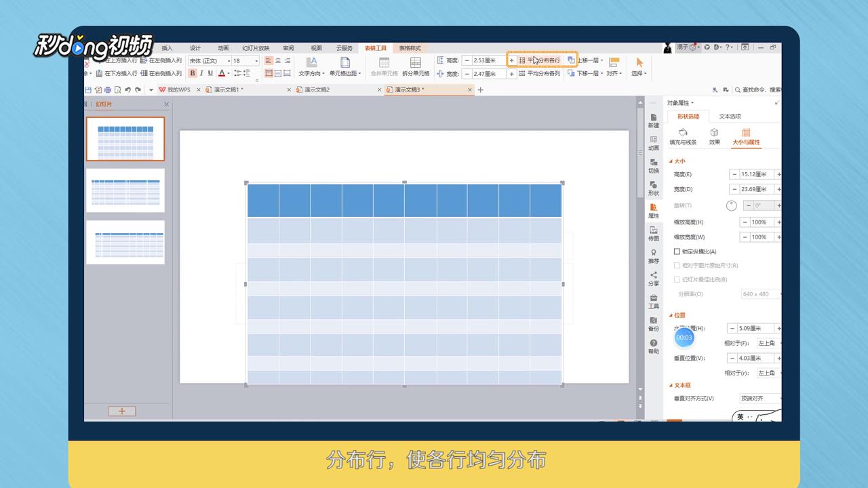This screenshot has height=488, width=868.
Task: Enable 锁定纵横比 checkbox
Action: (x=677, y=251)
